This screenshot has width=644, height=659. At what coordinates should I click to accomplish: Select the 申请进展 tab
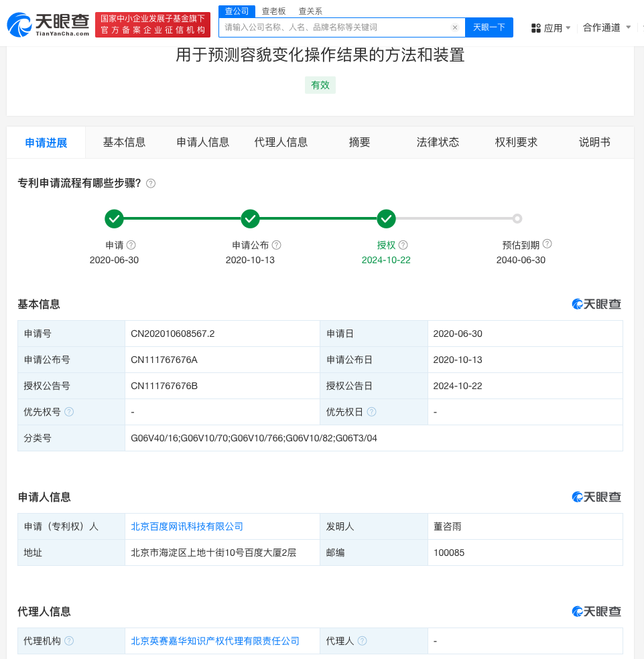(46, 143)
